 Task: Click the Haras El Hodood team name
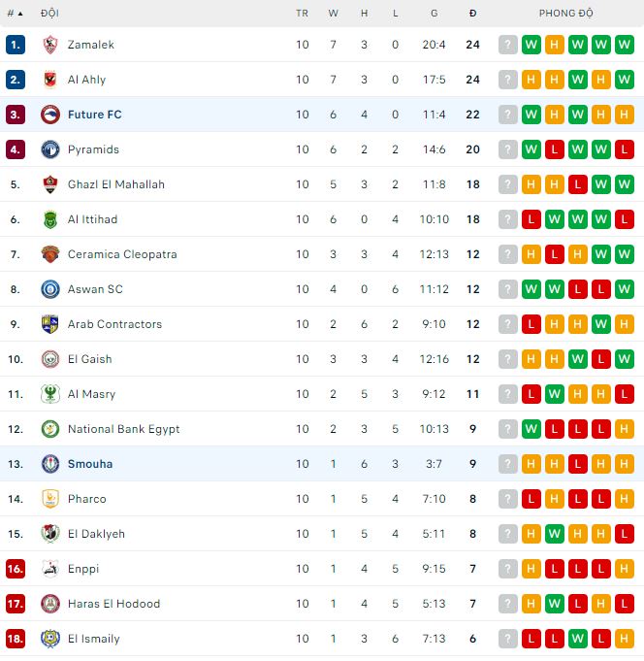pos(113,604)
